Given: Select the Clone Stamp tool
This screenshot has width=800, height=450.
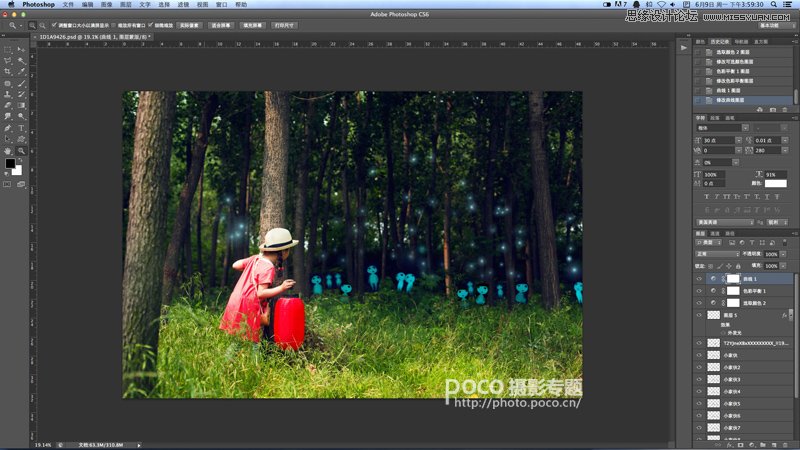Looking at the screenshot, I should (8, 94).
